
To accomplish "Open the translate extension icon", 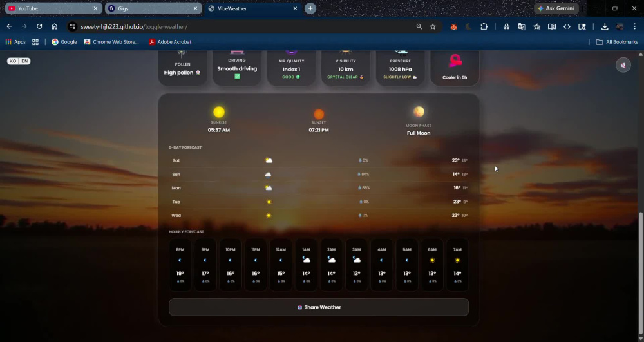I will click(522, 26).
